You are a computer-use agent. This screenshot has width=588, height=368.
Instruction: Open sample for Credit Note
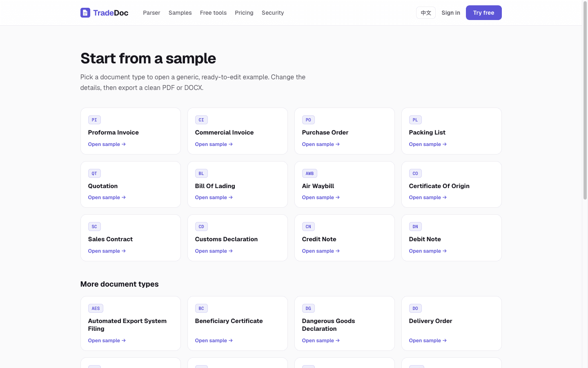[321, 251]
